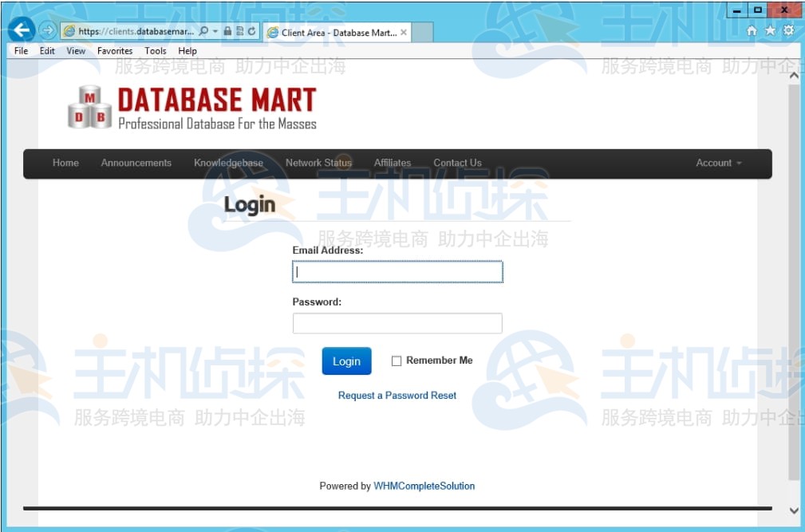Open Favorites with the star icon

tap(769, 29)
